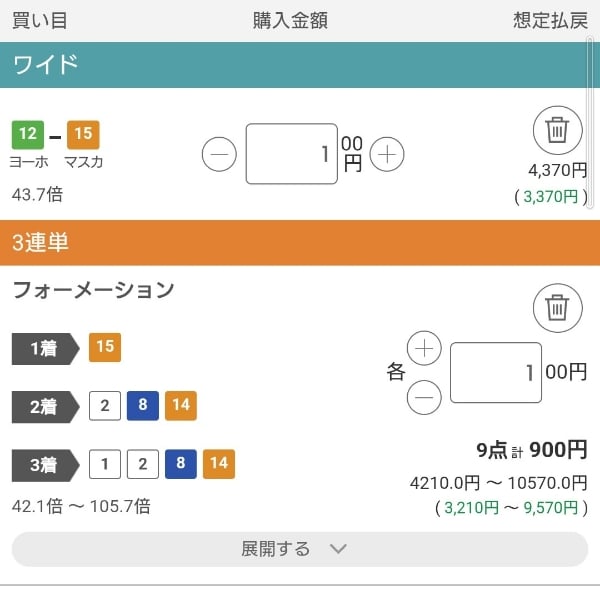Delete the ワイド 12-15 bet

coord(557,131)
